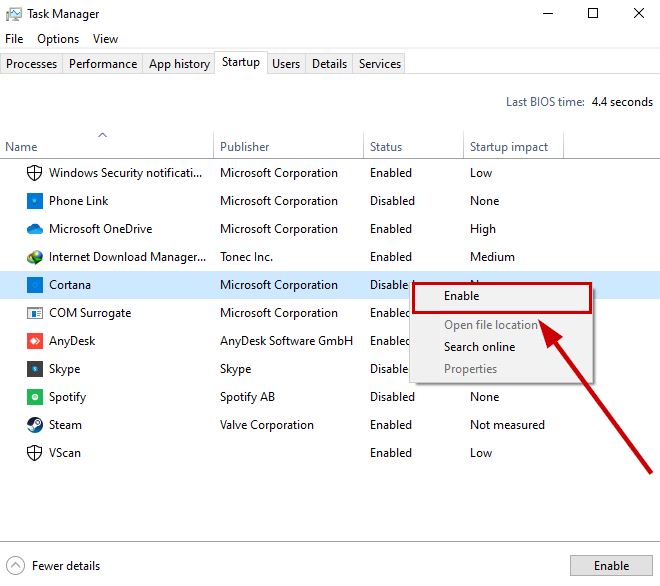Sort by Startup impact column
The width and height of the screenshot is (660, 586).
(x=509, y=147)
